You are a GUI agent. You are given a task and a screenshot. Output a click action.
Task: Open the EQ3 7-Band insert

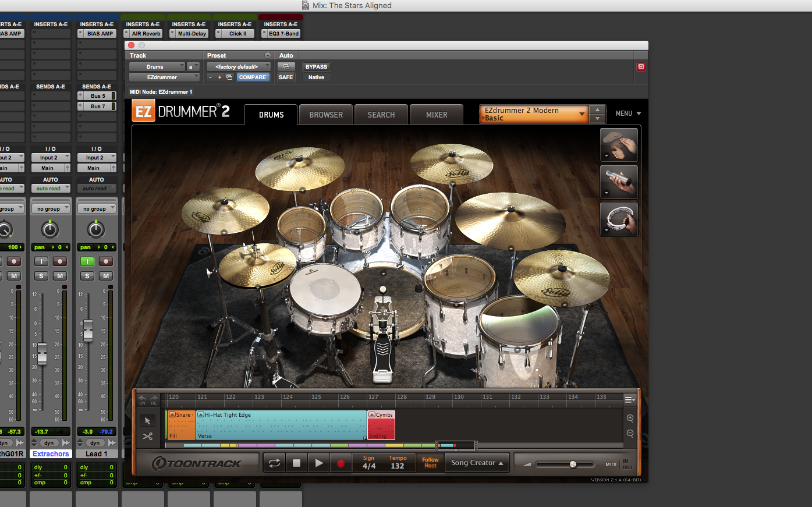coord(281,34)
